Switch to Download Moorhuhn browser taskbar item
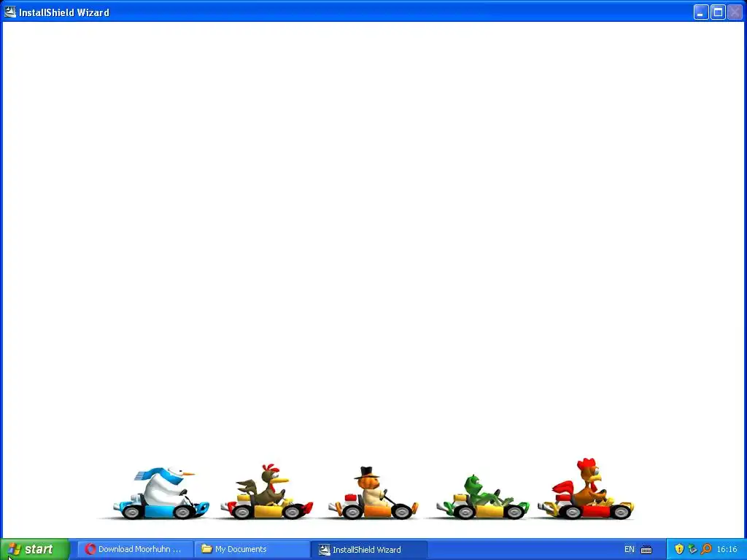Screen dimensions: 747x560 [135, 549]
